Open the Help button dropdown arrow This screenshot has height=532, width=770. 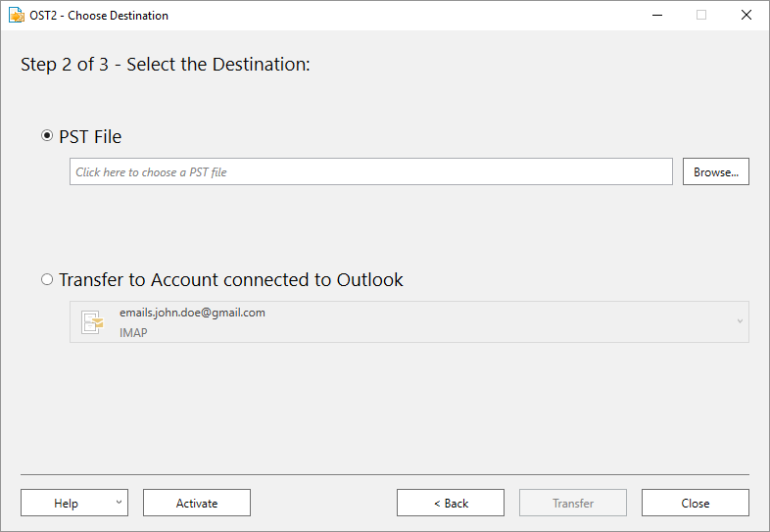(x=119, y=502)
